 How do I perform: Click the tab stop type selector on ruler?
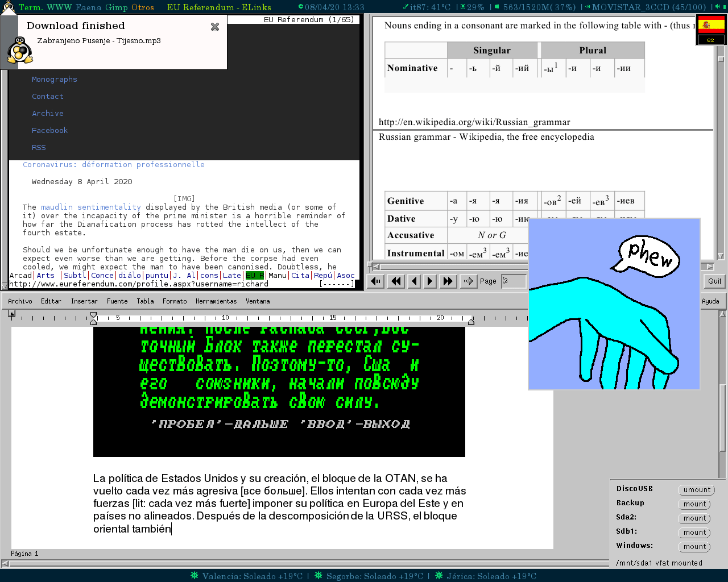pos(12,313)
